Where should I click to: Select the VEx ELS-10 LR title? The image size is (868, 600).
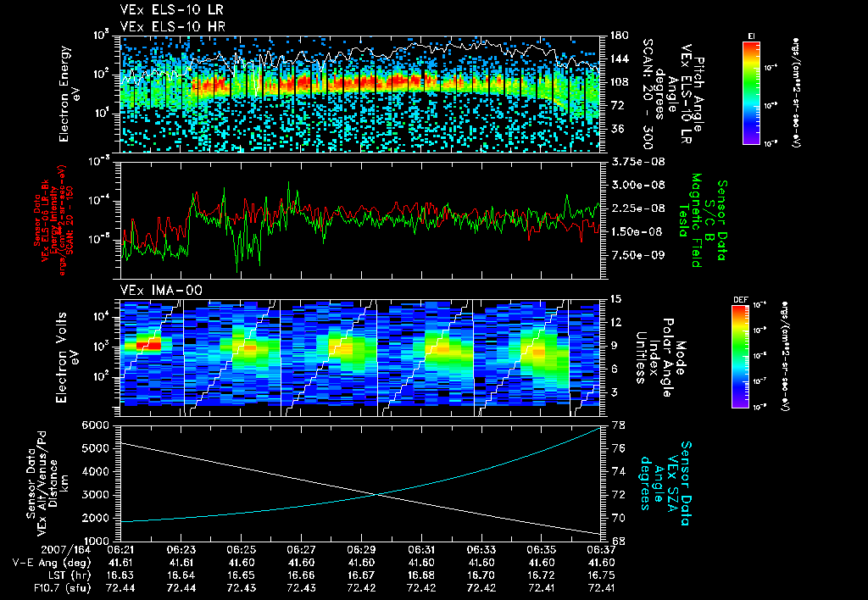pyautogui.click(x=171, y=9)
